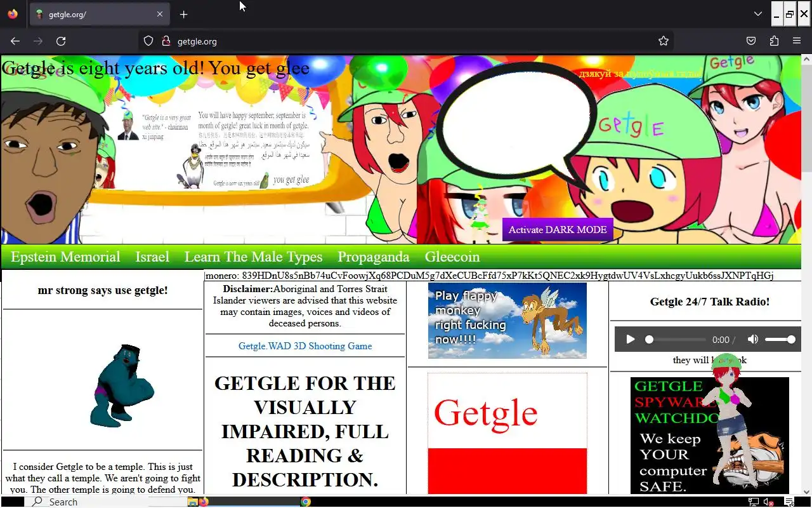Reload the getgle.org page
The height and width of the screenshot is (508, 812).
61,41
